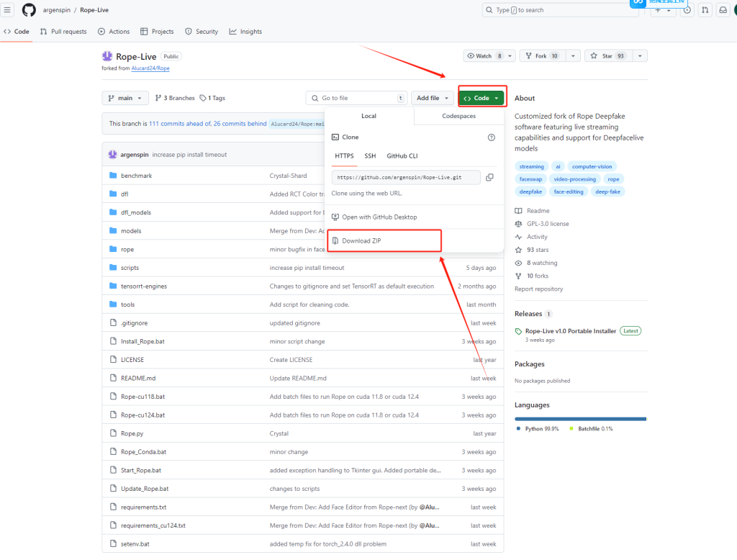Toggle the green Code dropdown

point(481,98)
